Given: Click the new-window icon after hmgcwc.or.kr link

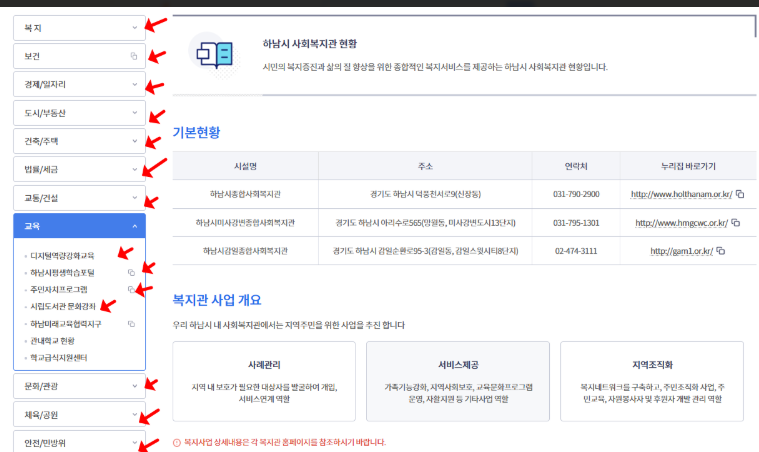Looking at the screenshot, I should pyautogui.click(x=735, y=222).
